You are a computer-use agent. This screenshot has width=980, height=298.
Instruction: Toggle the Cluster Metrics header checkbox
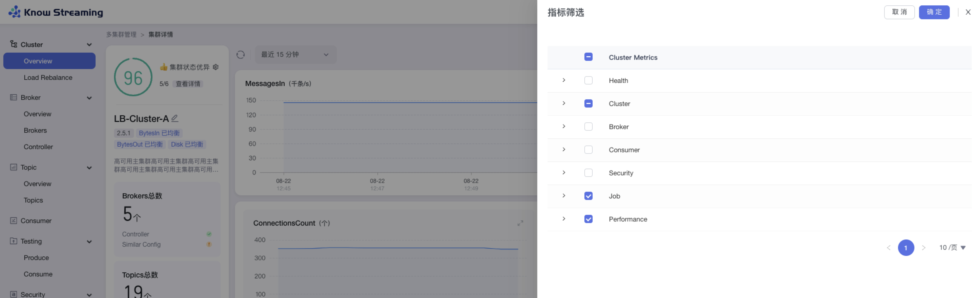588,57
